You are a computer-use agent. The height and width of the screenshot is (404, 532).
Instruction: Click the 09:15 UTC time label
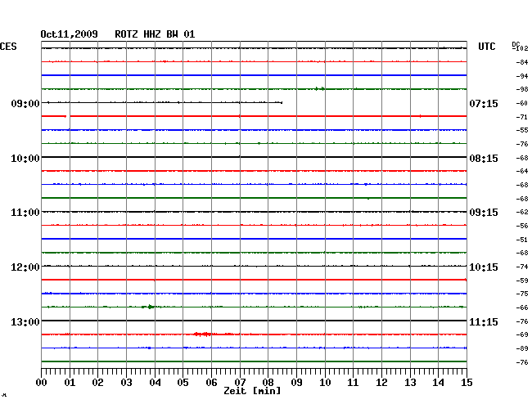(x=484, y=213)
